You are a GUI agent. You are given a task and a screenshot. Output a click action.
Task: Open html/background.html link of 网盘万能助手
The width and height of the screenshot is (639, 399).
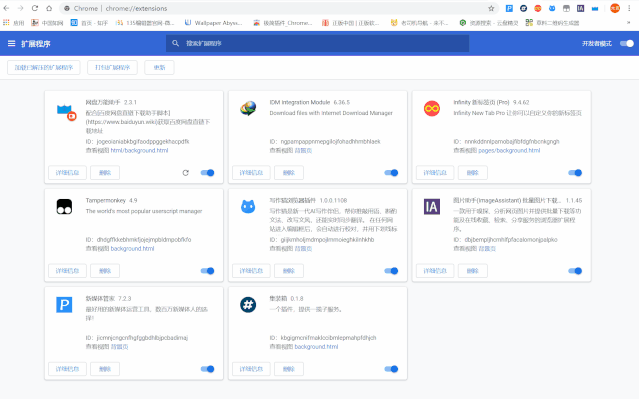(x=139, y=150)
